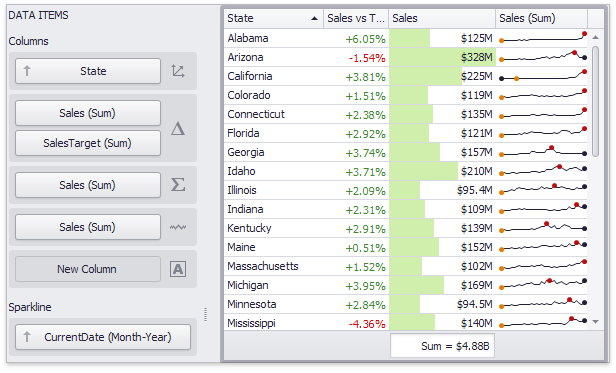This screenshot has height=373, width=616.
Task: Click the Sales bar column header
Action: pos(442,18)
